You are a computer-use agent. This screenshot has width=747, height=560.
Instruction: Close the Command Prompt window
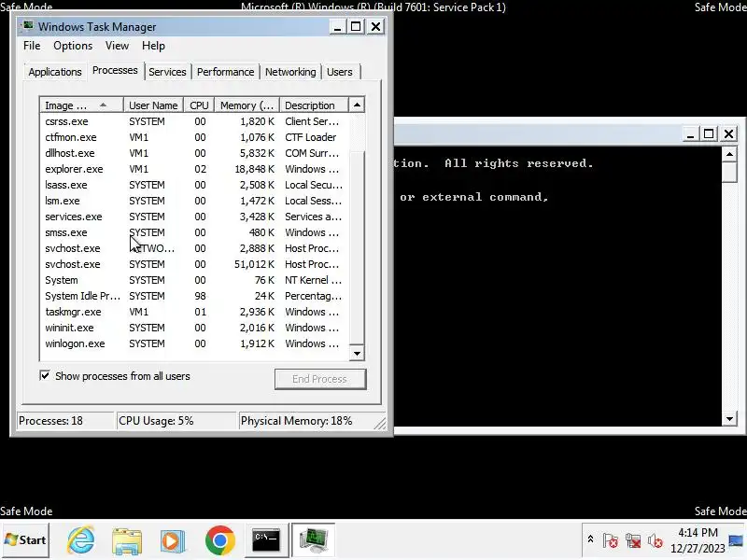click(728, 134)
